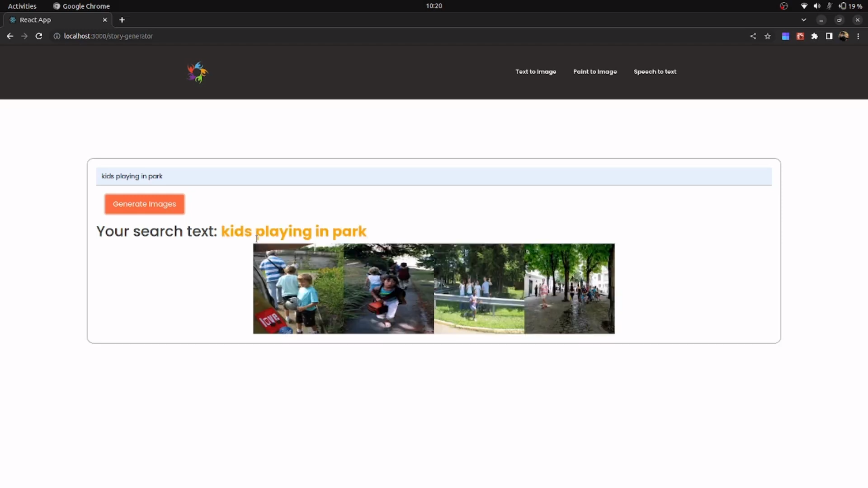This screenshot has height=488, width=868.
Task: Go to the Speech to text page
Action: pyautogui.click(x=655, y=72)
